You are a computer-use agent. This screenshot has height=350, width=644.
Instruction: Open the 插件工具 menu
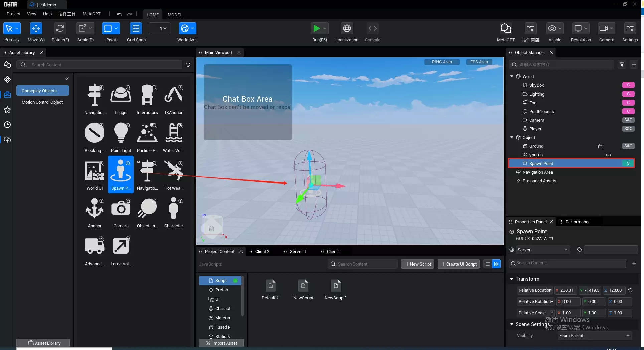(67, 14)
